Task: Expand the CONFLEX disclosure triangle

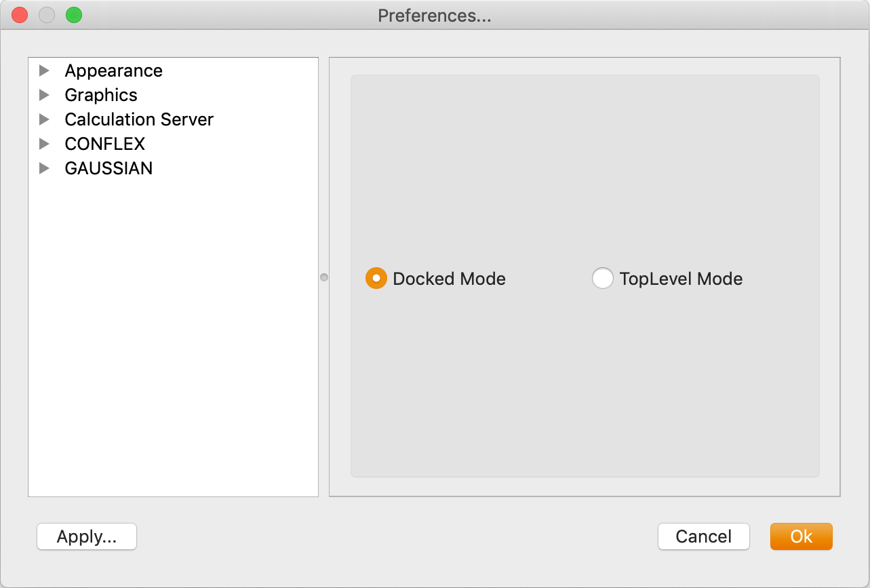Action: pos(45,144)
